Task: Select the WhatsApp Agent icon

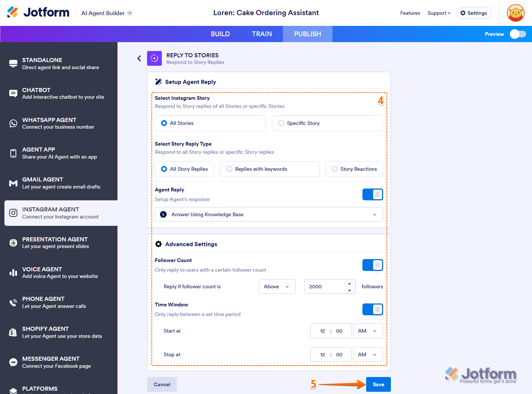Action: coord(13,123)
